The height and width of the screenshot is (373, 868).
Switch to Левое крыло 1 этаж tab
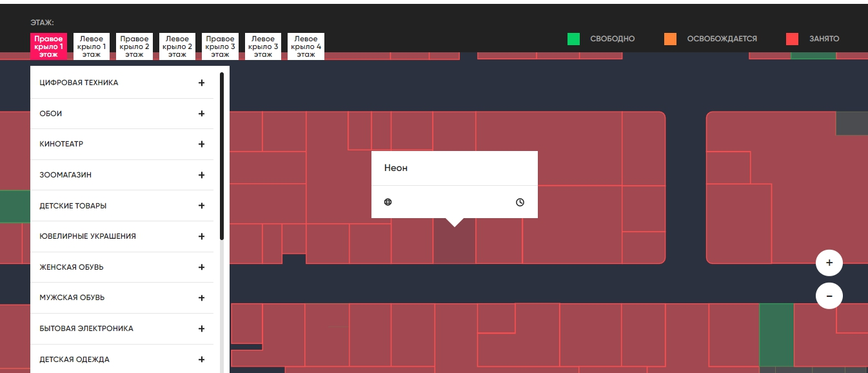[x=92, y=46]
